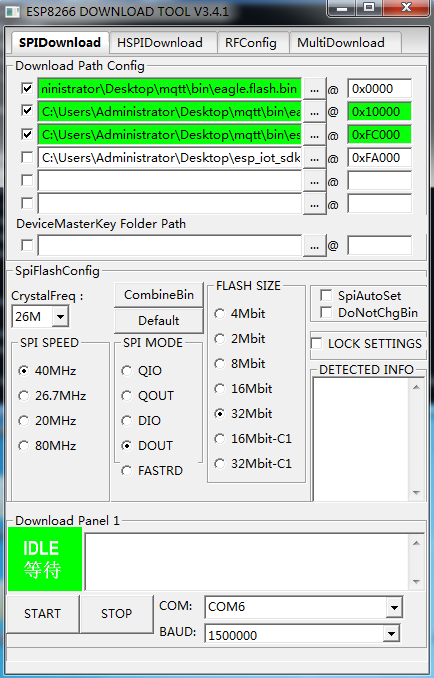Enable the SpiAutoSet checkbox
The width and height of the screenshot is (434, 678).
tap(326, 296)
